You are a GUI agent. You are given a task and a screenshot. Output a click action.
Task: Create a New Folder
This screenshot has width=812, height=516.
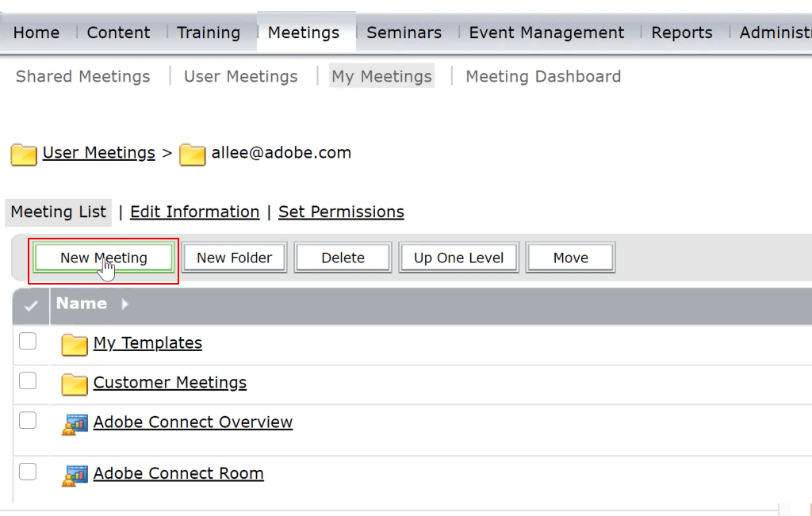[x=234, y=258]
